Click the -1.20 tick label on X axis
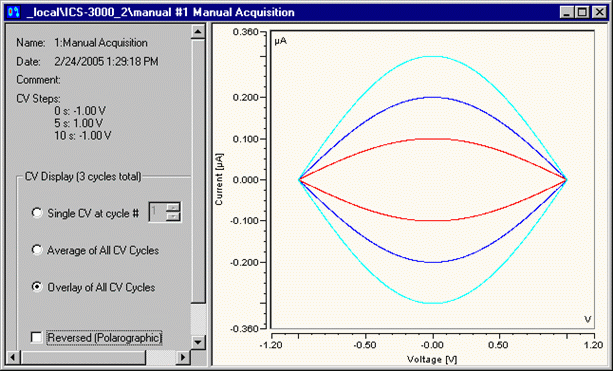 coord(271,345)
